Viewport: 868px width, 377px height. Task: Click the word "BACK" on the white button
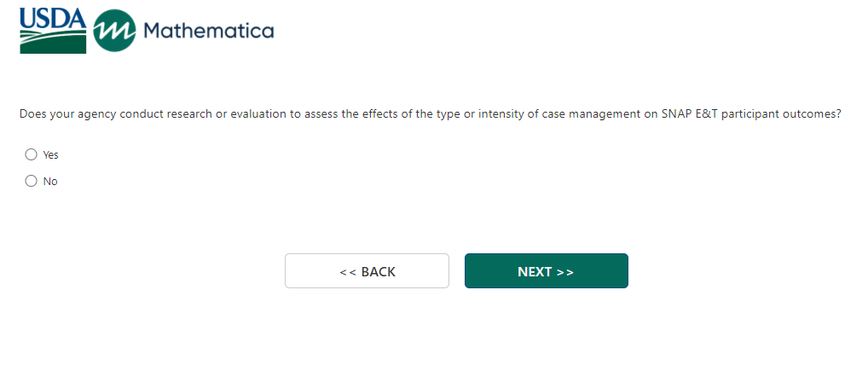[x=379, y=272]
